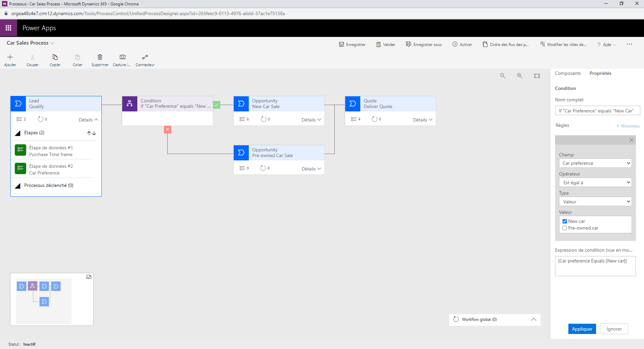This screenshot has height=349, width=644.
Task: Select Pre-owned Car Sale stage icon
Action: (241, 153)
